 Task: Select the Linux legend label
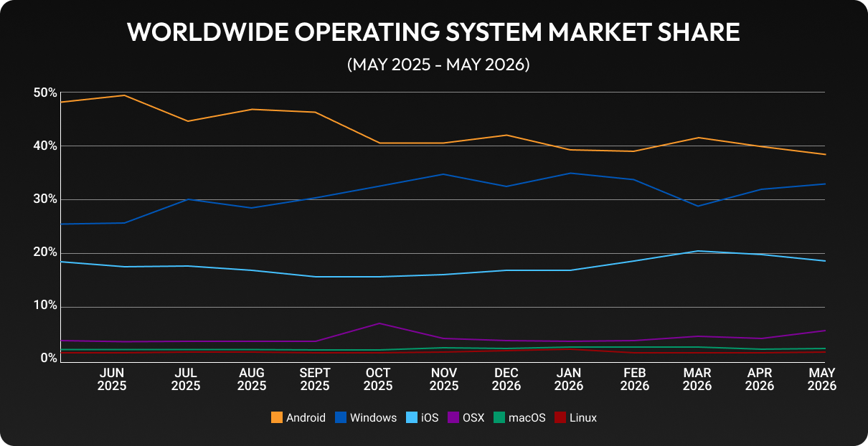(583, 417)
